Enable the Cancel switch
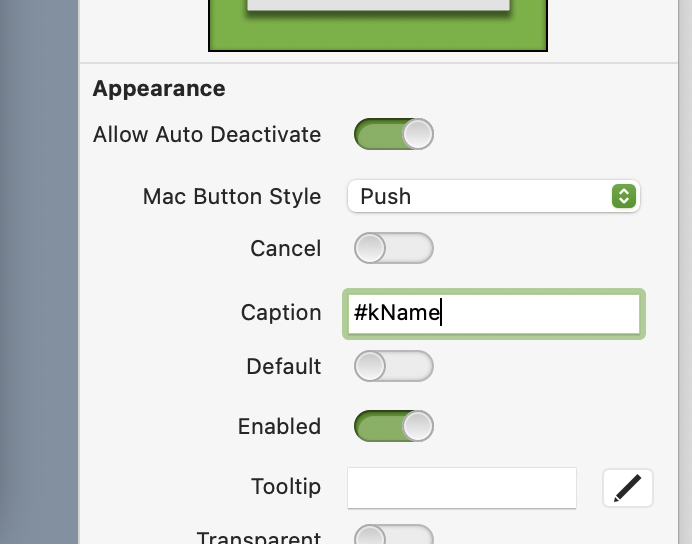 point(394,248)
